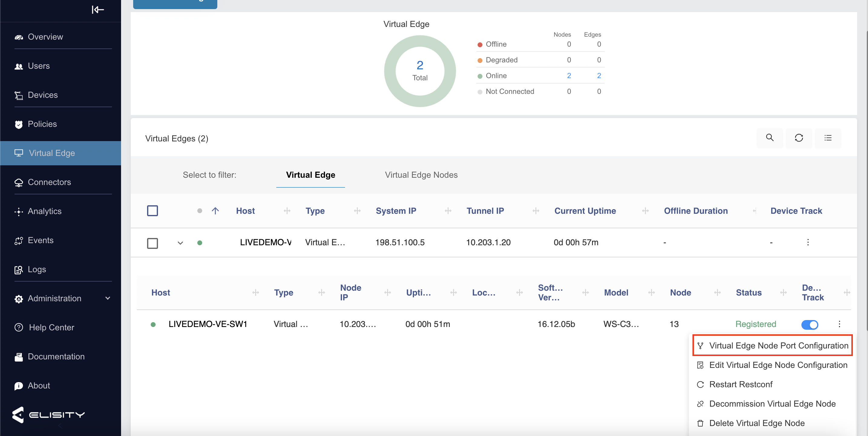Screen dimensions: 868x436
Task: Open the Overview page
Action: pyautogui.click(x=45, y=37)
